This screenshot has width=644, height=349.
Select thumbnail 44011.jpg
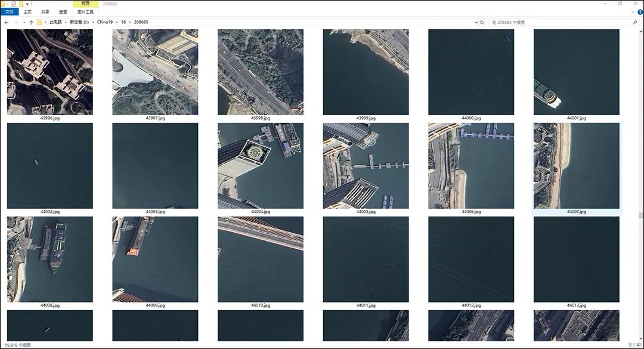tap(366, 260)
